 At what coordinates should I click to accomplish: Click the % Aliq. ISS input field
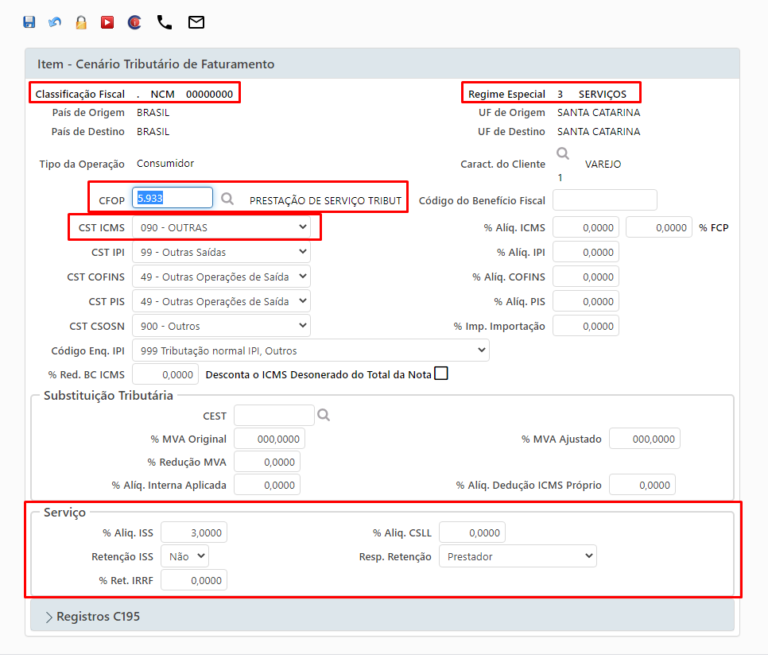pyautogui.click(x=194, y=532)
